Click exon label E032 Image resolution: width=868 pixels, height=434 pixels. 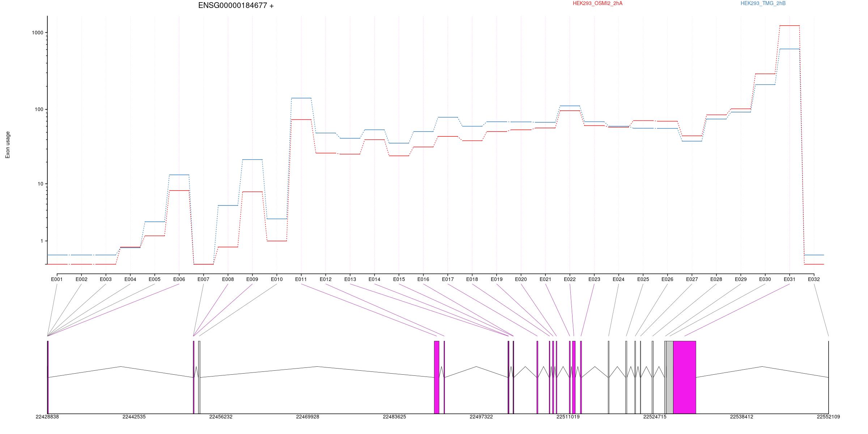click(814, 279)
